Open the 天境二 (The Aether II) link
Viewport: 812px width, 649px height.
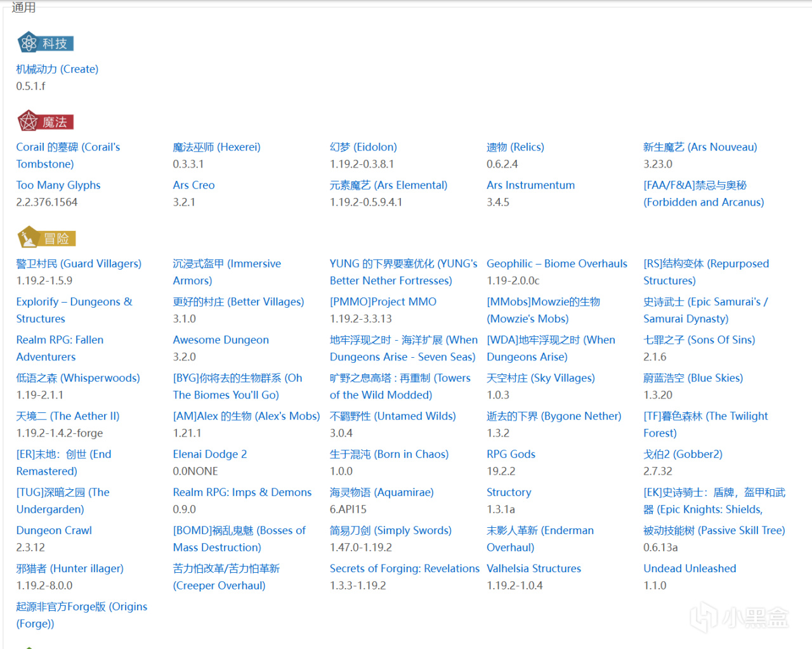[x=68, y=416]
